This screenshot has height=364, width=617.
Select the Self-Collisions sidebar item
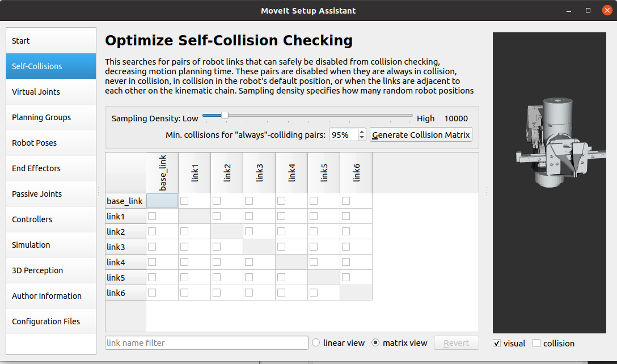(x=51, y=66)
